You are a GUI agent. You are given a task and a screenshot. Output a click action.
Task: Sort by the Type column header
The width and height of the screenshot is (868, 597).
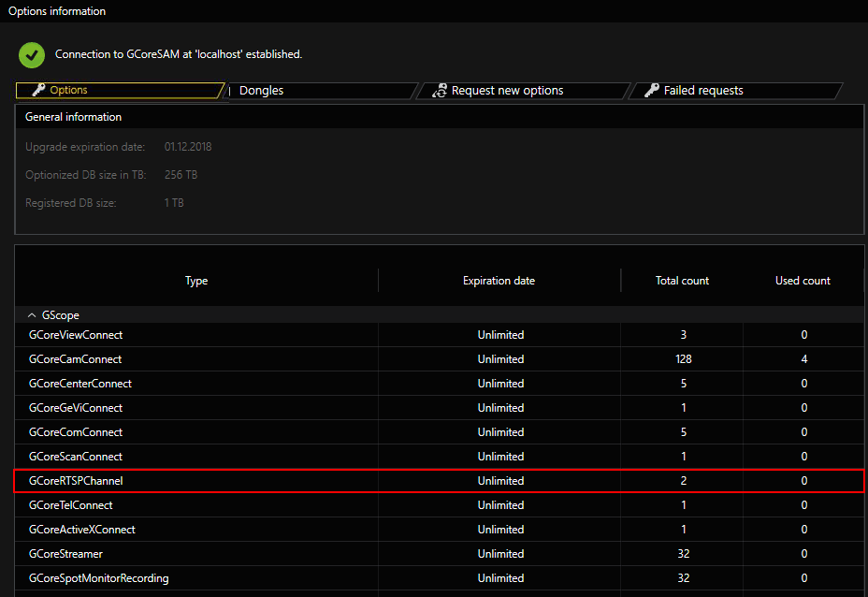point(196,281)
